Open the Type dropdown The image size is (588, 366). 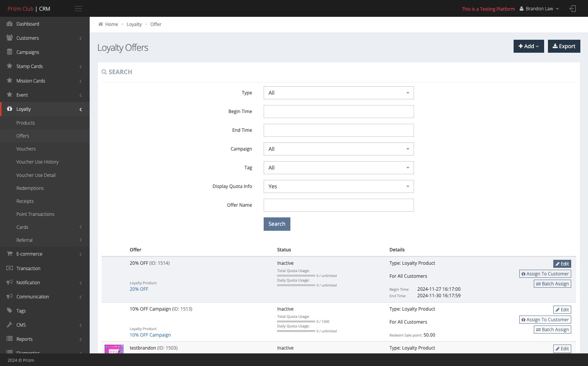(339, 93)
